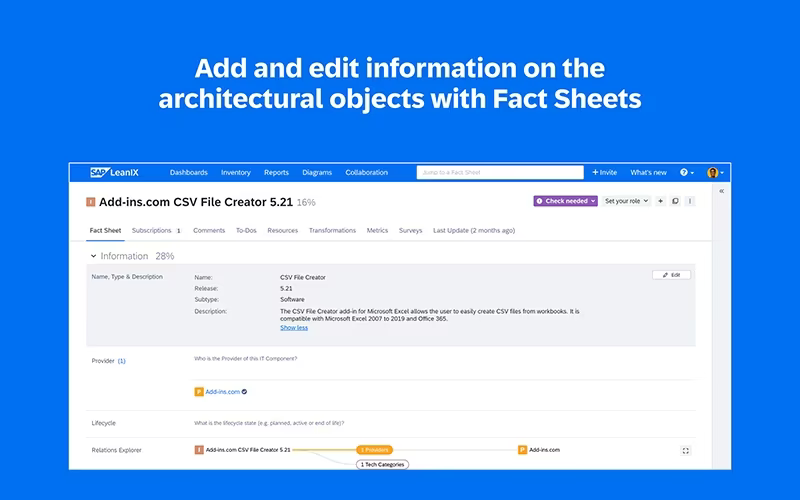Click the I icon in Relations Explorer
This screenshot has height=500, width=800.
click(x=199, y=450)
